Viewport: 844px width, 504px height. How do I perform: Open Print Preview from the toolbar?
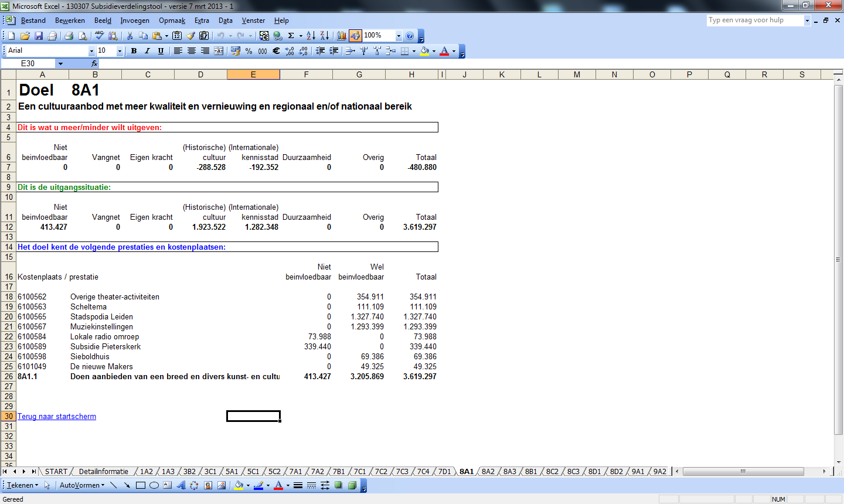pyautogui.click(x=83, y=36)
